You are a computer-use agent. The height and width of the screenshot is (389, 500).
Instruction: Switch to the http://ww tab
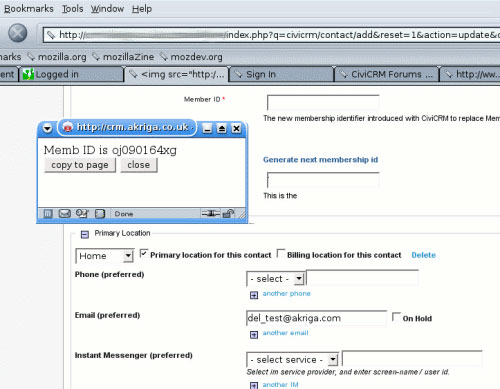point(470,74)
